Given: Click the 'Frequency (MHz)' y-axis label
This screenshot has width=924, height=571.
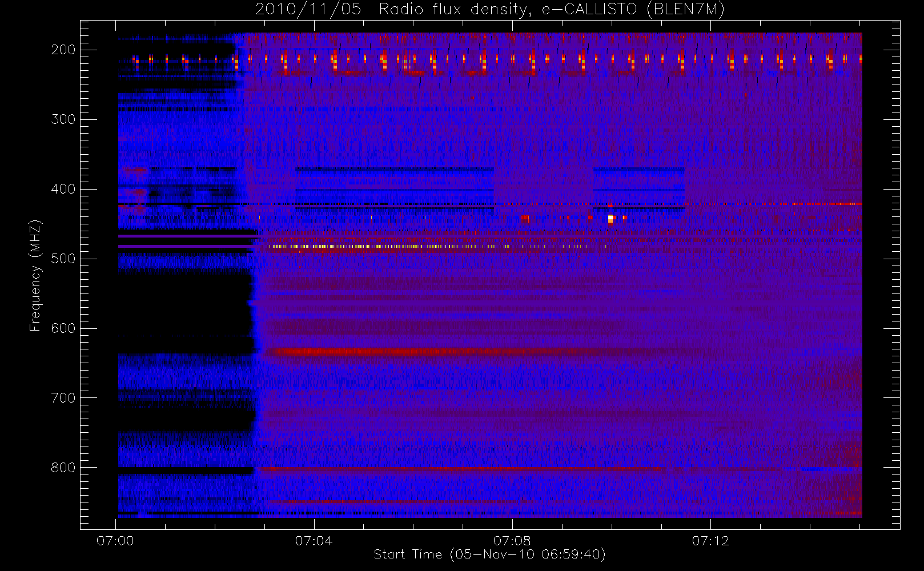Looking at the screenshot, I should point(35,275).
